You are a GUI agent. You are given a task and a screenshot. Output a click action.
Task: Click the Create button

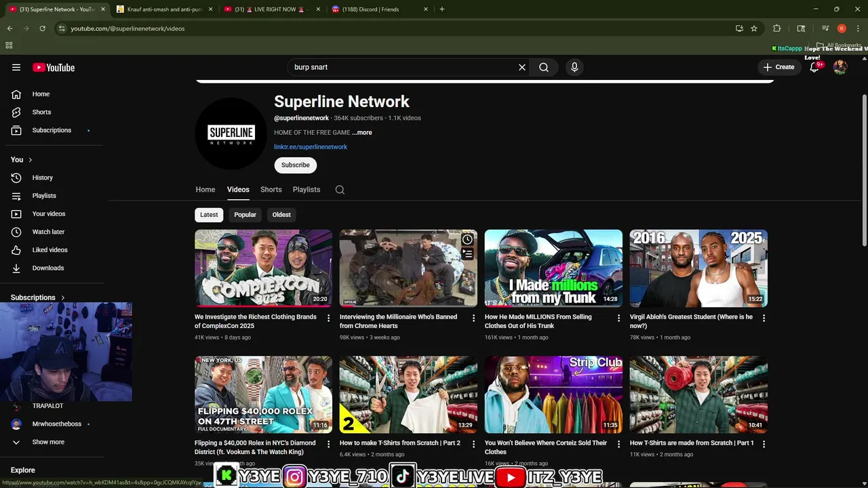[x=778, y=67]
